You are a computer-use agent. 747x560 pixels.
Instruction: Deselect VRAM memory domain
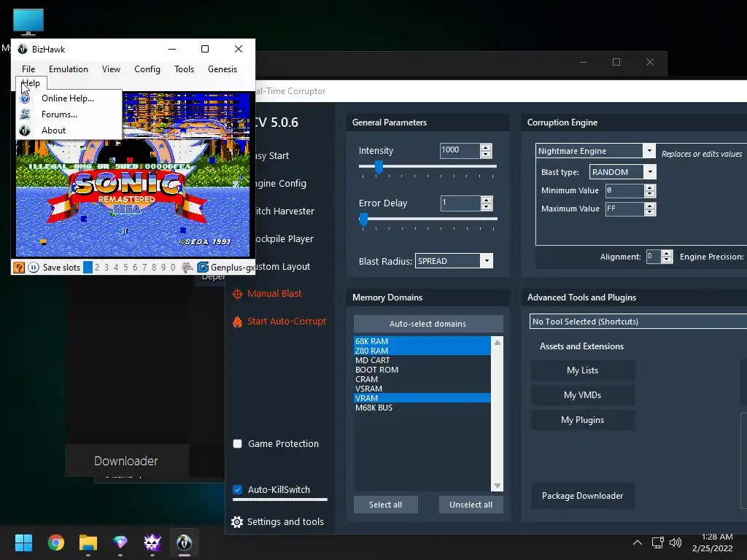422,399
